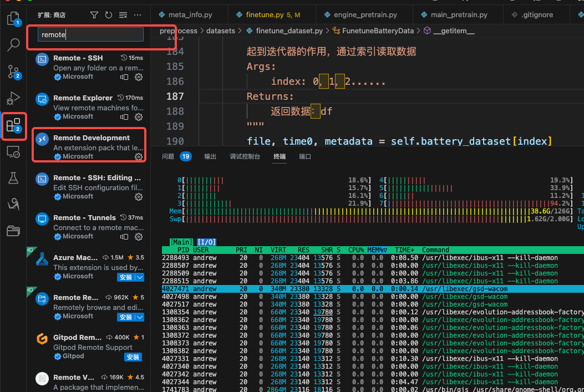Open the Testing flask icon

13,178
